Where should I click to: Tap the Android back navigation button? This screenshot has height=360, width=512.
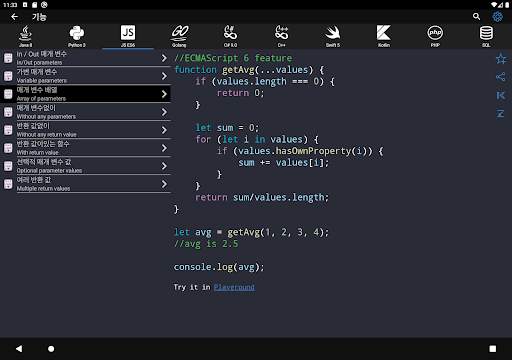pos(19,349)
